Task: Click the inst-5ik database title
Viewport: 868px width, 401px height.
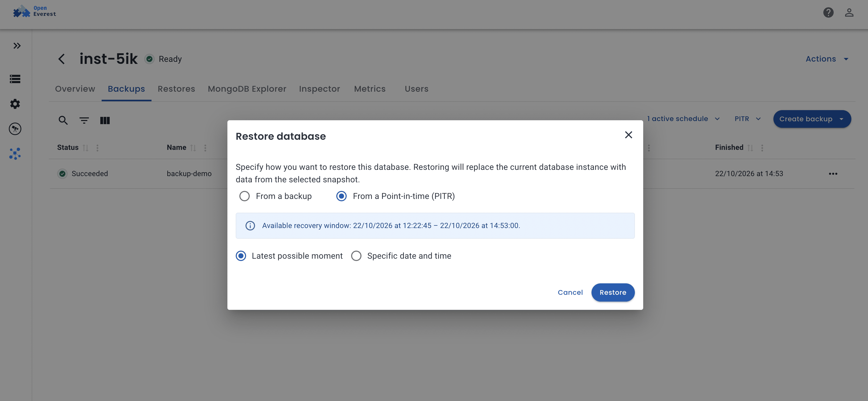Action: click(109, 59)
